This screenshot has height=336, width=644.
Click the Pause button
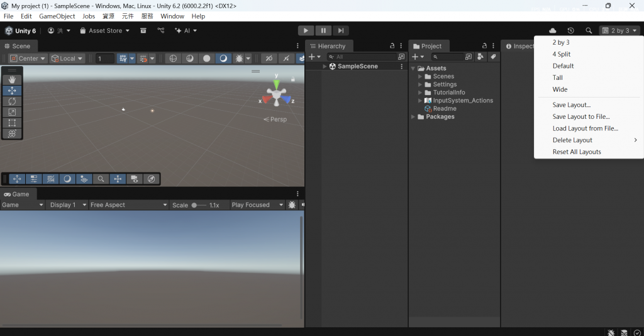coord(323,30)
